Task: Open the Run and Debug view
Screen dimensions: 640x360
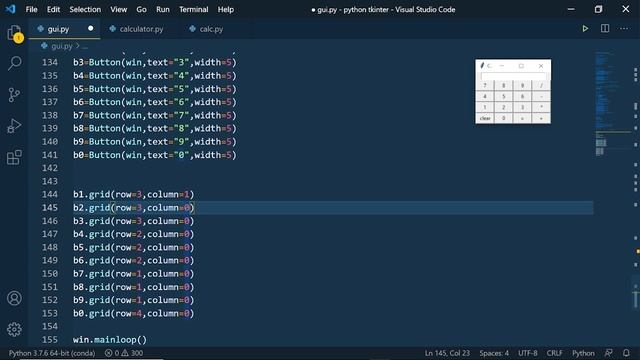Action: point(14,126)
